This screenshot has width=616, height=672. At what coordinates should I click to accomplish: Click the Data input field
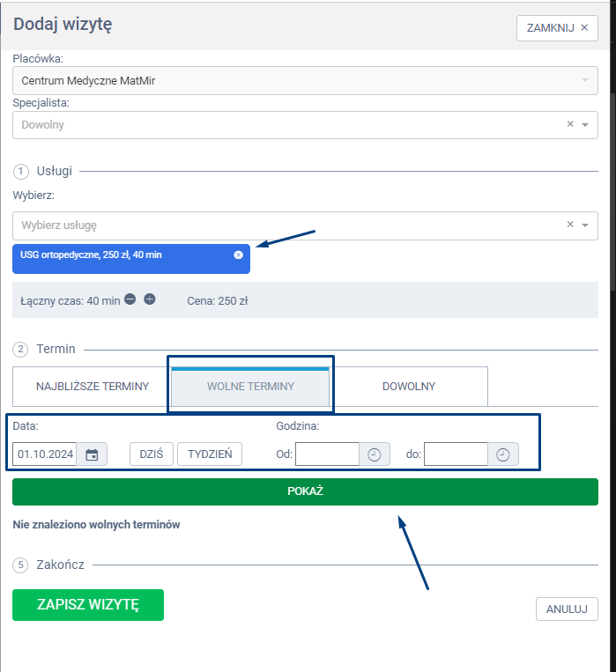[45, 454]
